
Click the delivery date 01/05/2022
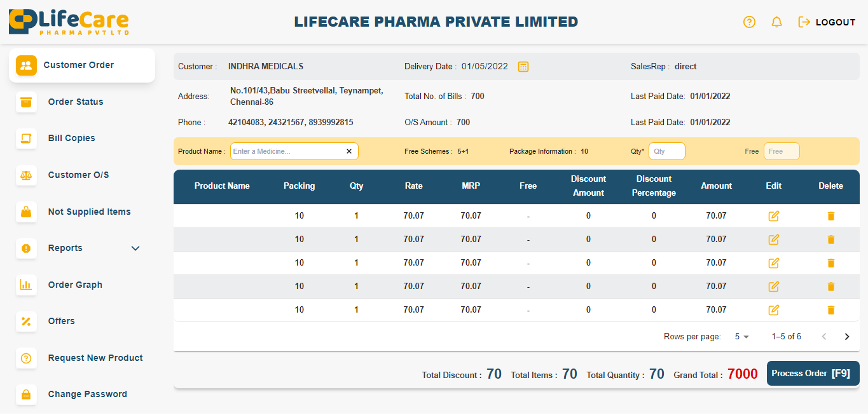[485, 66]
